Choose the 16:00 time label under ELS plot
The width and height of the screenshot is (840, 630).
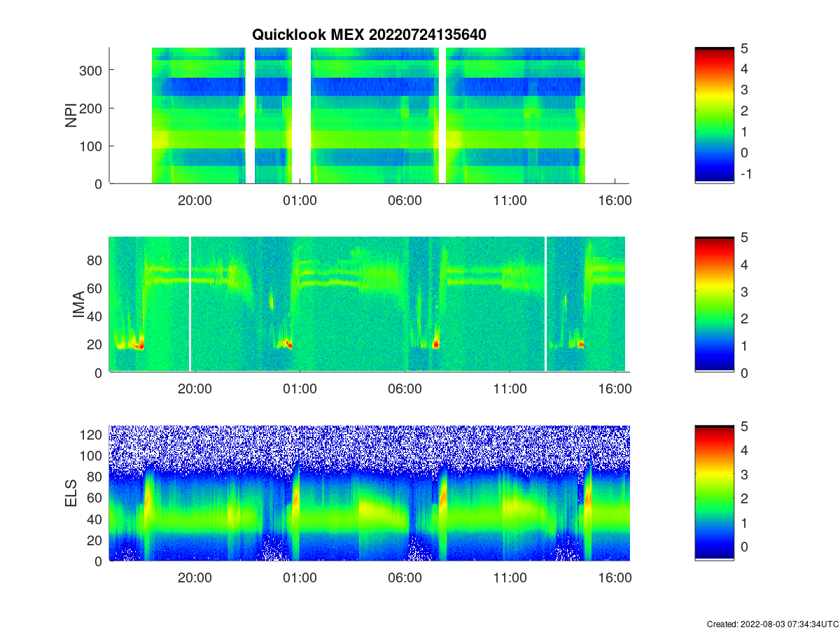[x=615, y=577]
